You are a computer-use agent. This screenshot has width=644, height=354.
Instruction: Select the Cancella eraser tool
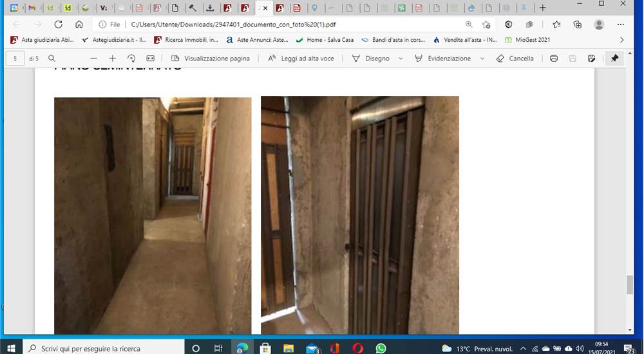point(515,59)
